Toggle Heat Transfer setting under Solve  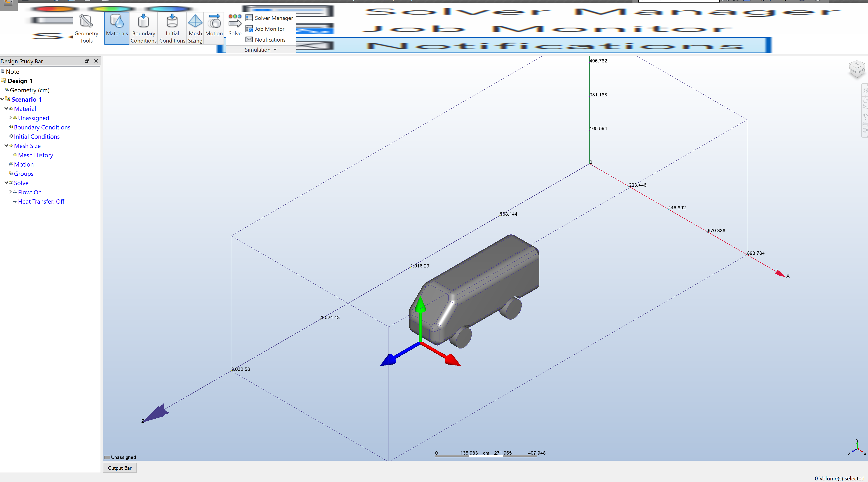point(41,201)
